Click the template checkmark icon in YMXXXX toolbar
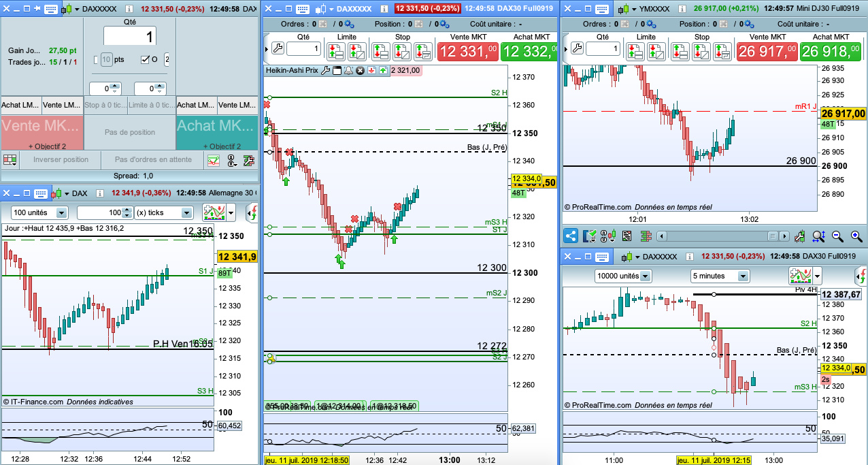 pyautogui.click(x=590, y=236)
